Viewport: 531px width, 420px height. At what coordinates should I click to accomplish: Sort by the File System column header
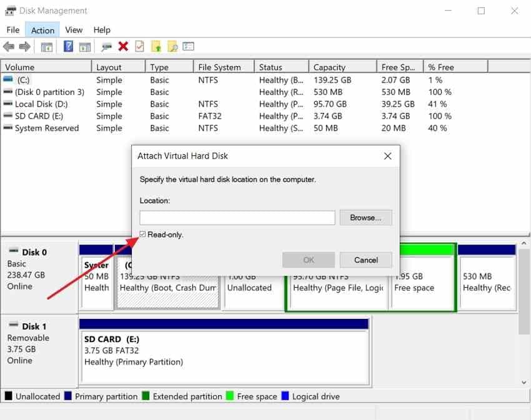coord(224,67)
